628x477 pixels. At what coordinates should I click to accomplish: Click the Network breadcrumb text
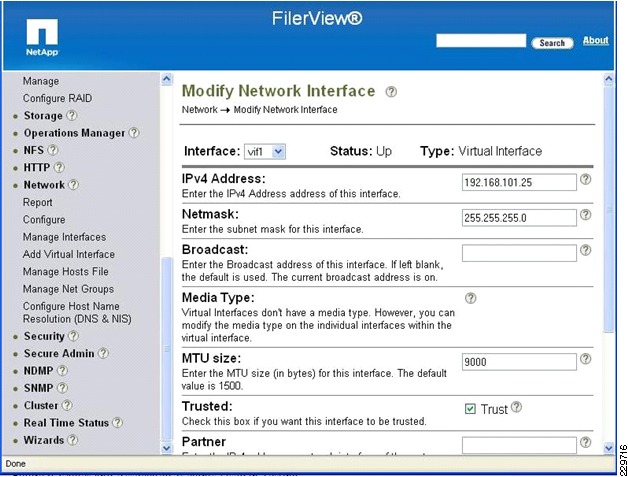pyautogui.click(x=199, y=109)
